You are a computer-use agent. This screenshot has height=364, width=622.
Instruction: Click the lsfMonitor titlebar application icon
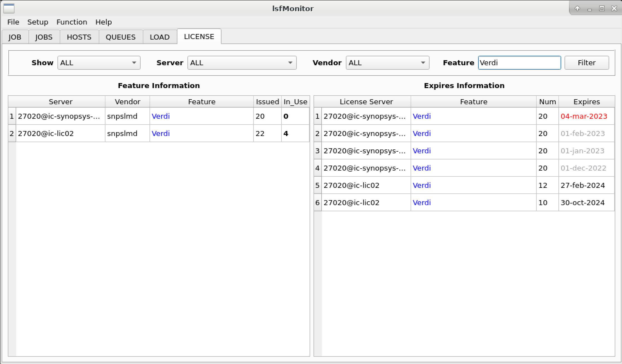point(9,9)
